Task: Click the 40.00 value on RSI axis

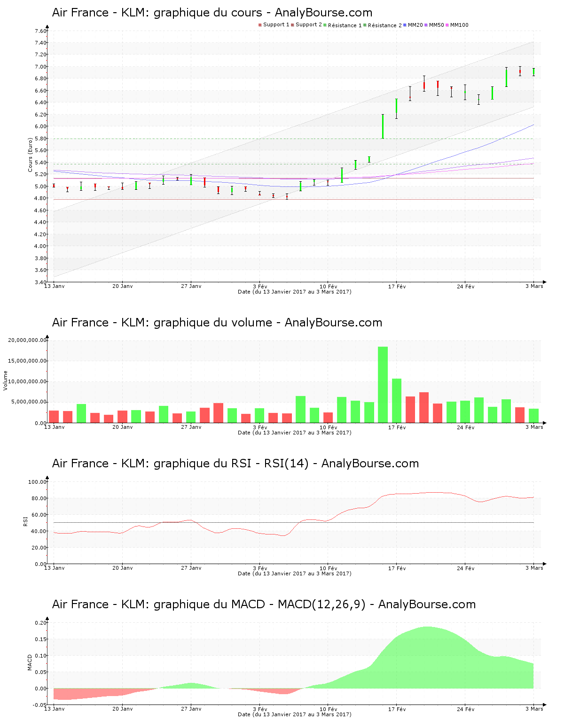Action: coord(39,531)
